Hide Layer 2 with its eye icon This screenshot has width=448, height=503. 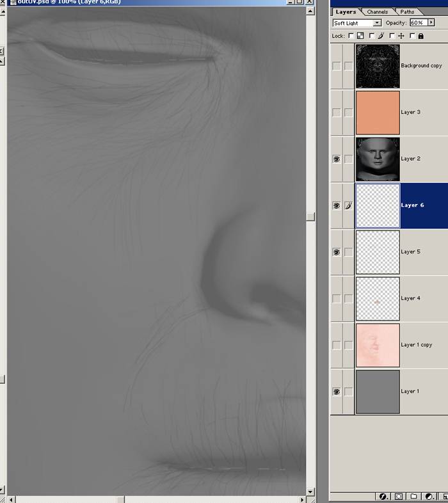337,159
